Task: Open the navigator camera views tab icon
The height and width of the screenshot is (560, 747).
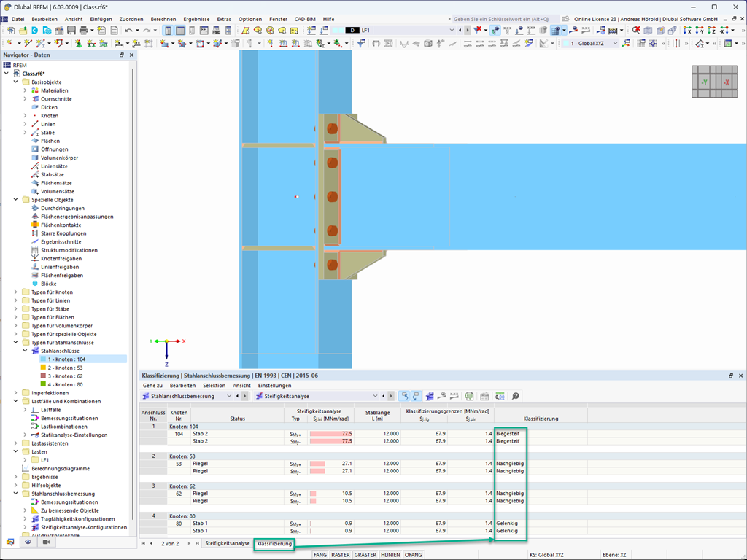Action: click(46, 542)
